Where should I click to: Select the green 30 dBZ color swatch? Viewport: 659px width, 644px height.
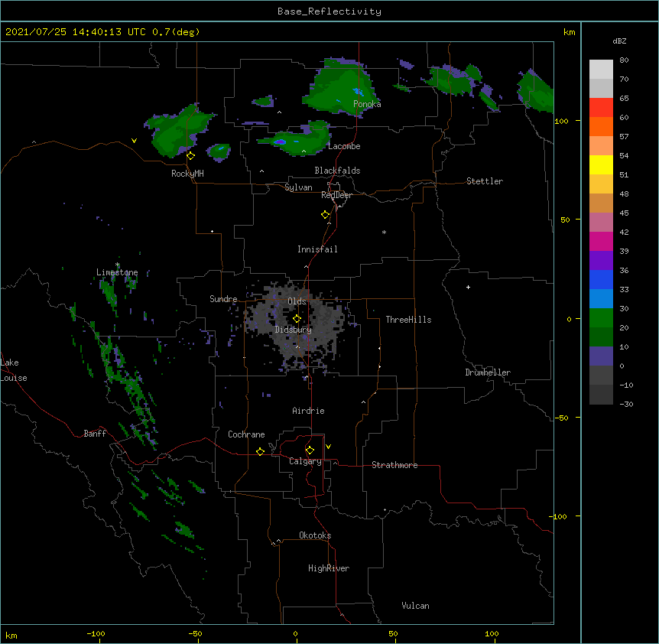coord(601,318)
